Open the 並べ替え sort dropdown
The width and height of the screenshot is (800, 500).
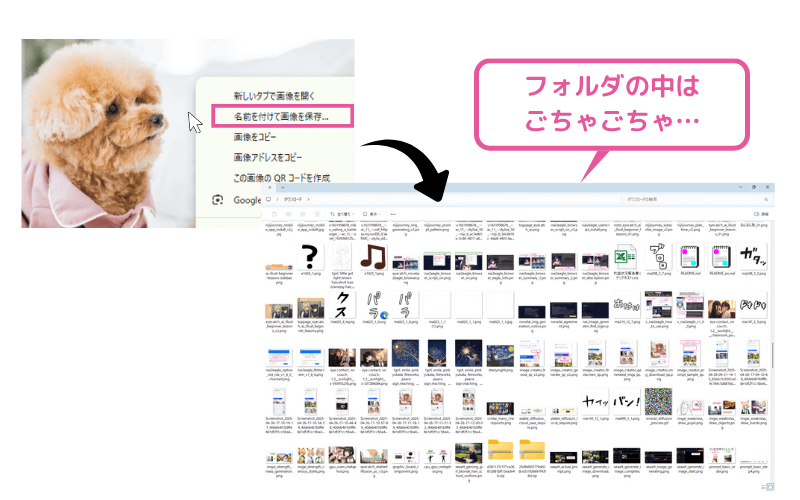pos(343,214)
